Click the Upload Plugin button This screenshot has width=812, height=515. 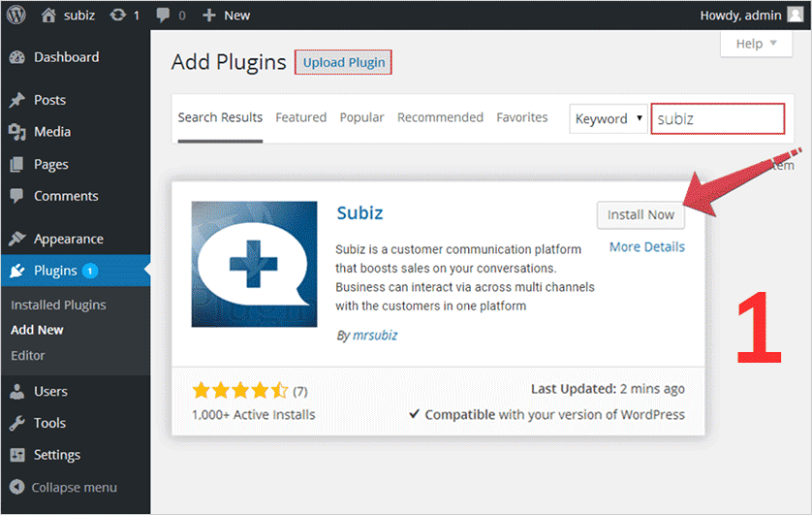point(343,62)
